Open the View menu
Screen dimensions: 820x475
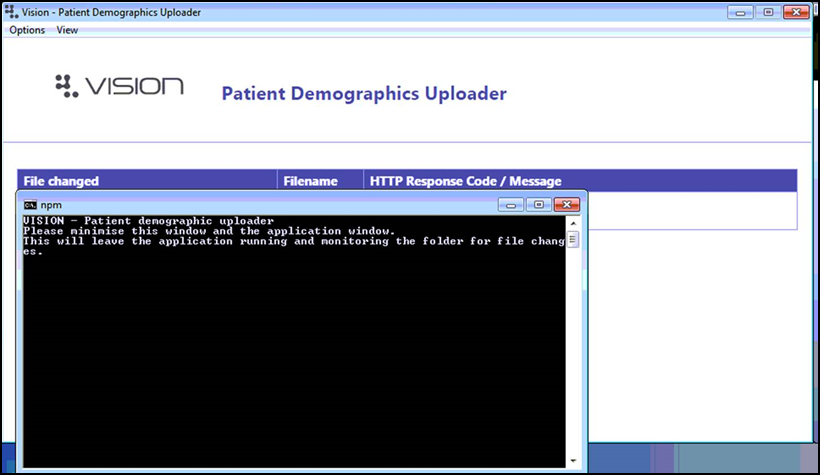pos(67,30)
